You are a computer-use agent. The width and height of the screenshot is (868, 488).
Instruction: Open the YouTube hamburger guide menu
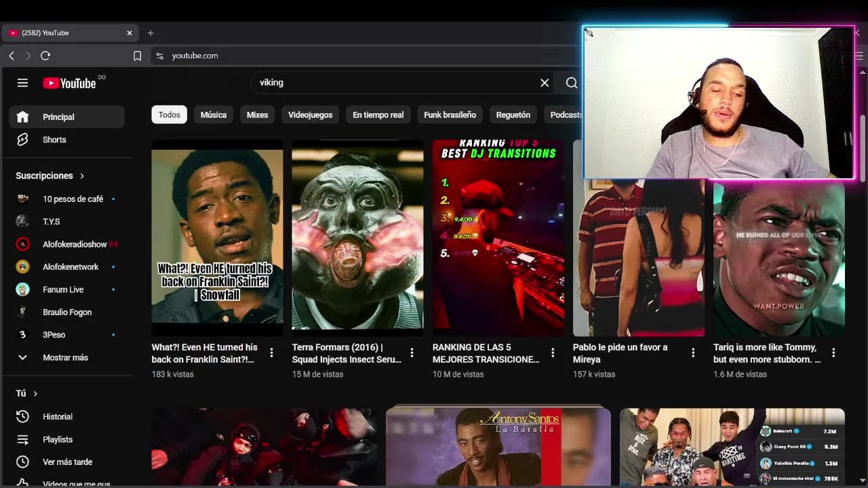[22, 83]
